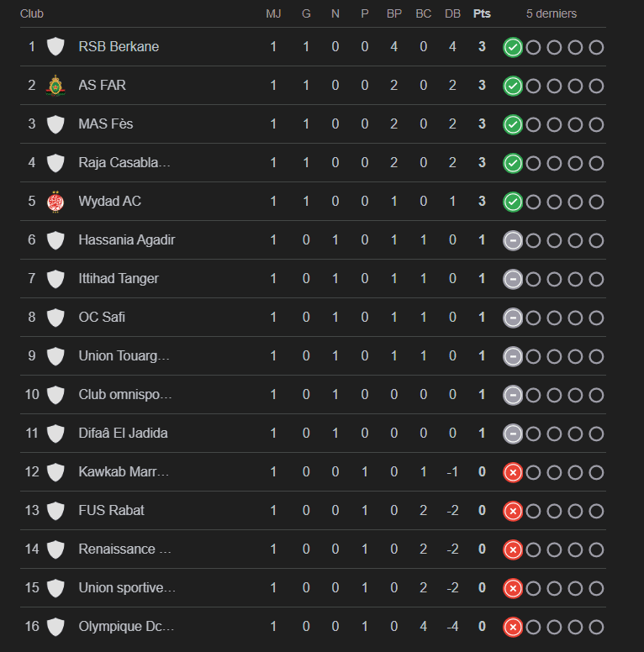Click RSB Berkane's green win result icon
This screenshot has width=644, height=652.
pos(513,47)
